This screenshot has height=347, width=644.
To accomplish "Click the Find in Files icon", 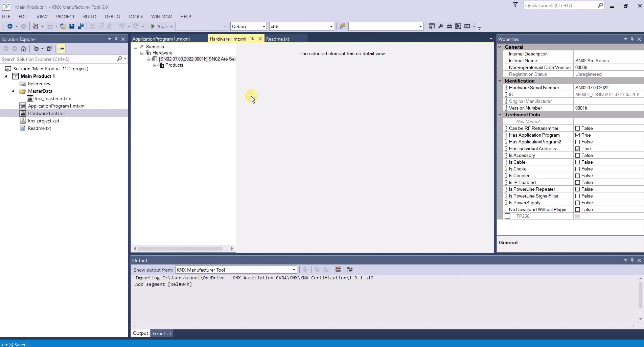I will (x=342, y=26).
